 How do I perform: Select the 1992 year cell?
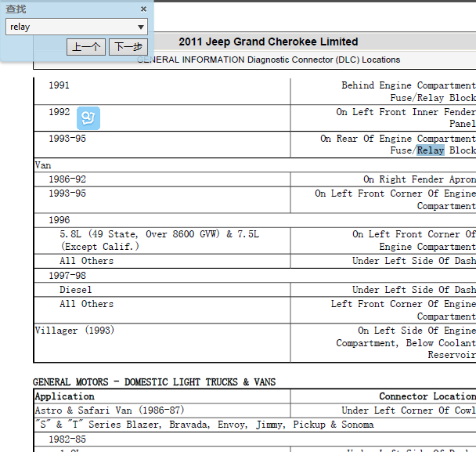59,112
